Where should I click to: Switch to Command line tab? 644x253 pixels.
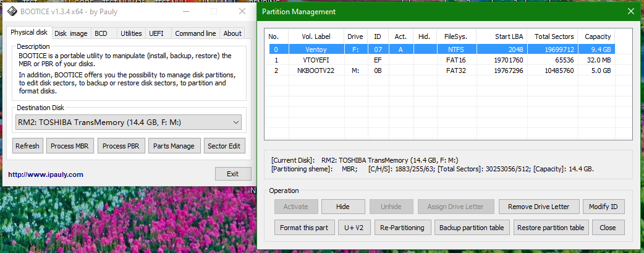(195, 34)
